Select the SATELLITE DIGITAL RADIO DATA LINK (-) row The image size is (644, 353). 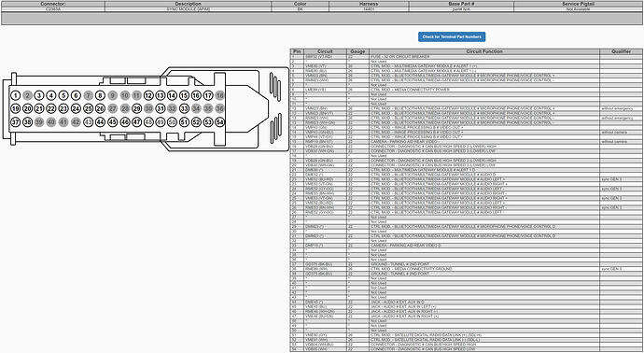(466, 339)
